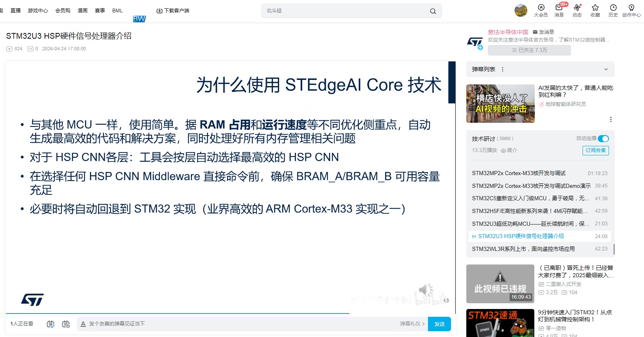Toggle the 自动连播 autoplay switch
This screenshot has height=337, width=644.
[603, 138]
